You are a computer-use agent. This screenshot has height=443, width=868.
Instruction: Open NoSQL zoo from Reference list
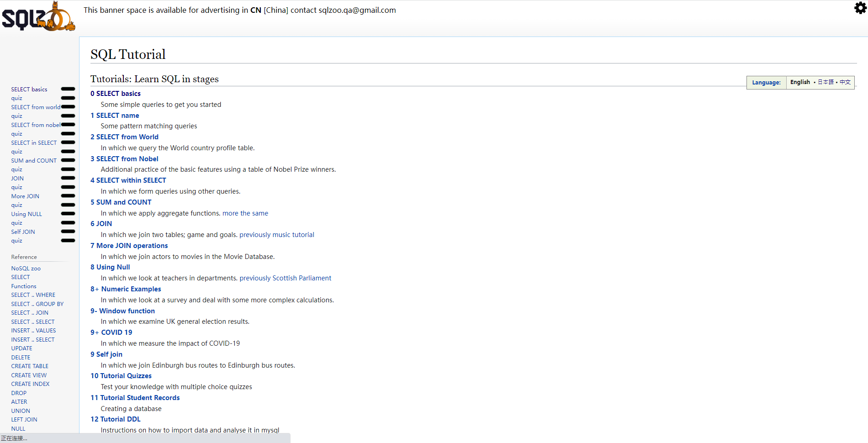[26, 269]
